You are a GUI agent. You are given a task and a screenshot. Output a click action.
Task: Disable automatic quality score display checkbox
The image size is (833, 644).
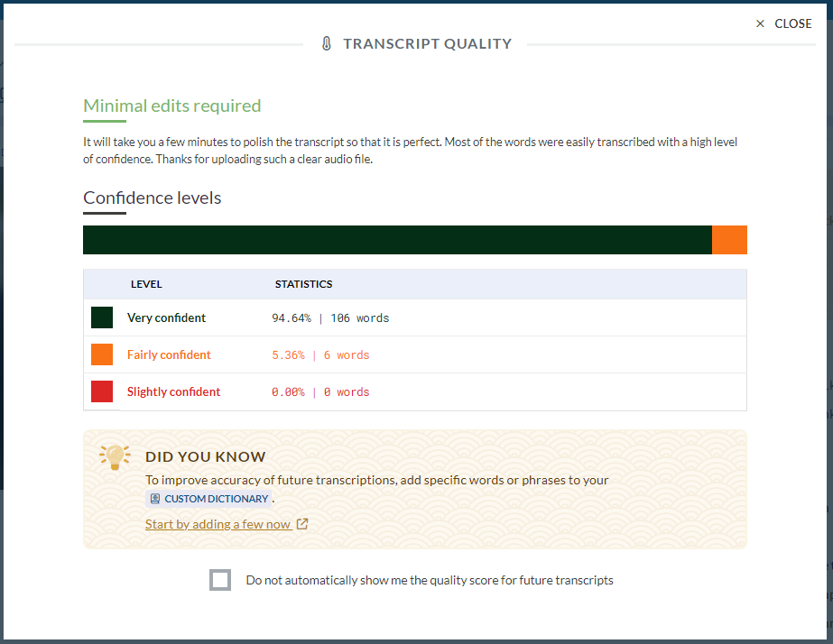(220, 580)
